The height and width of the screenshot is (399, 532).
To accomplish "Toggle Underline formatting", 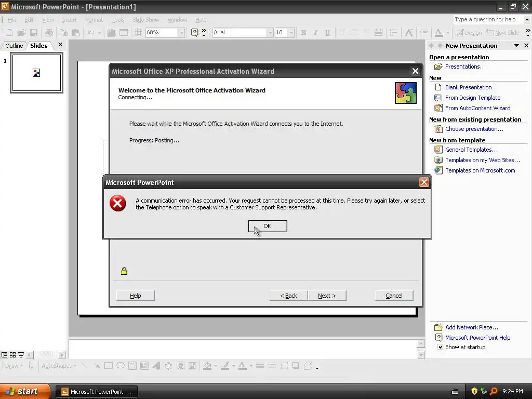I will tap(327, 33).
